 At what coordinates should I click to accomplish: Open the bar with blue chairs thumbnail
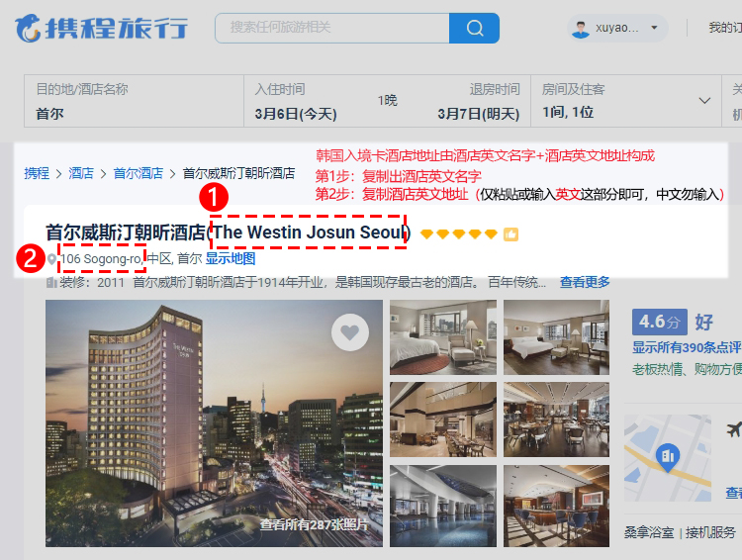(556, 506)
